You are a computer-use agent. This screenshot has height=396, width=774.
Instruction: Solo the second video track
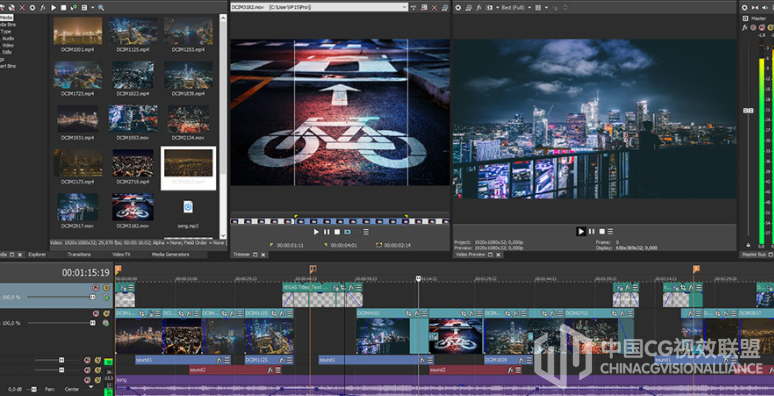(x=106, y=313)
